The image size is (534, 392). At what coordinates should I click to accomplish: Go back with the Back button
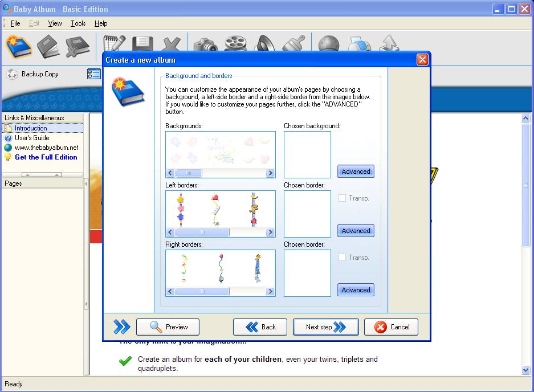pyautogui.click(x=260, y=327)
